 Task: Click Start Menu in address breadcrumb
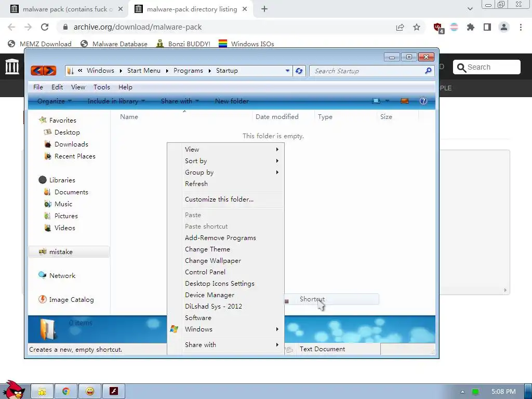pyautogui.click(x=144, y=71)
